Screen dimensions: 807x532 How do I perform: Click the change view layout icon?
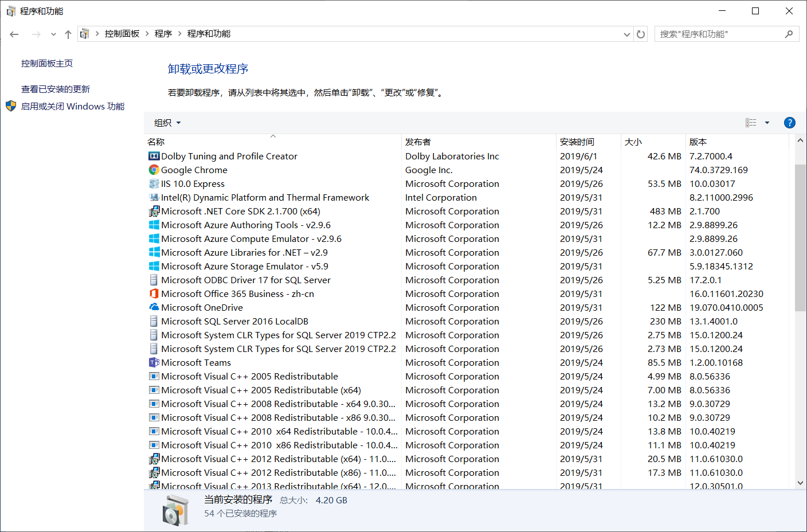point(751,123)
